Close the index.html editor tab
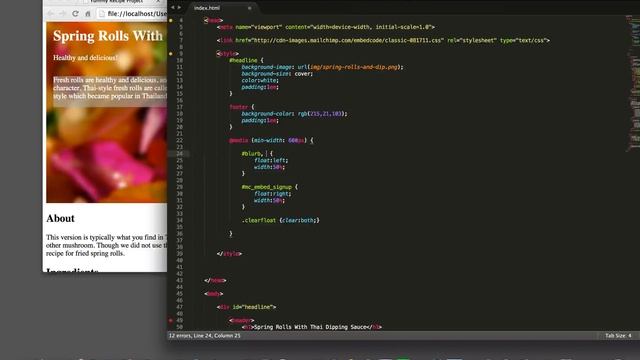Viewport: 640px width, 360px height. tap(249, 8)
